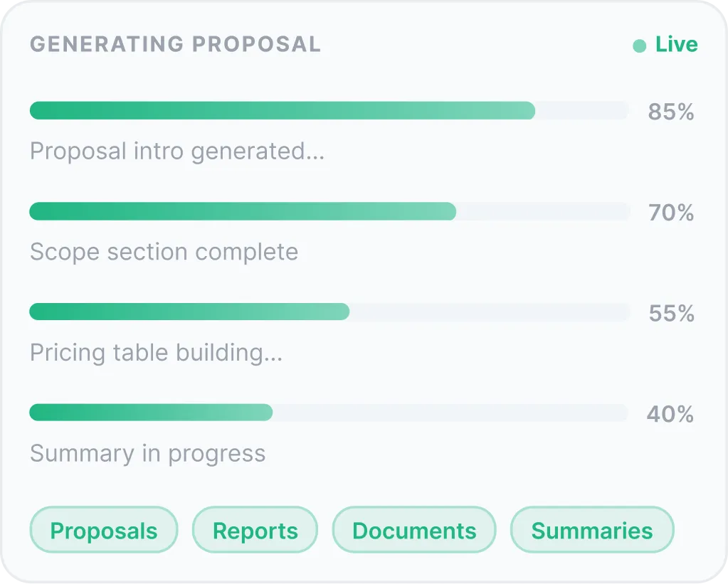Select the 'Proposal intro generated...' status text

tap(177, 152)
